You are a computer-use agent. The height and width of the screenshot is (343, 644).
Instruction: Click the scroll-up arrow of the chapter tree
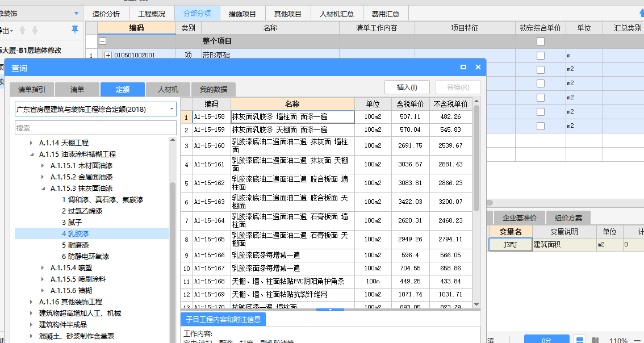coord(173,140)
